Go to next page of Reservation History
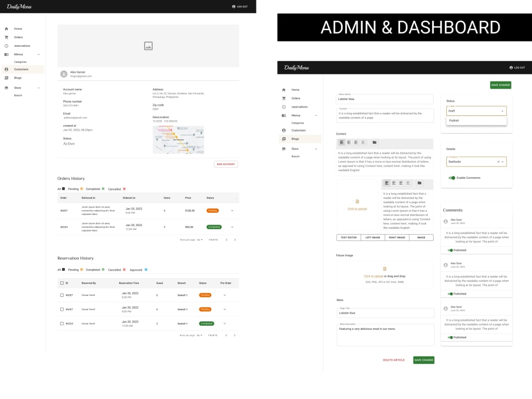This screenshot has width=532, height=399. 235,335
